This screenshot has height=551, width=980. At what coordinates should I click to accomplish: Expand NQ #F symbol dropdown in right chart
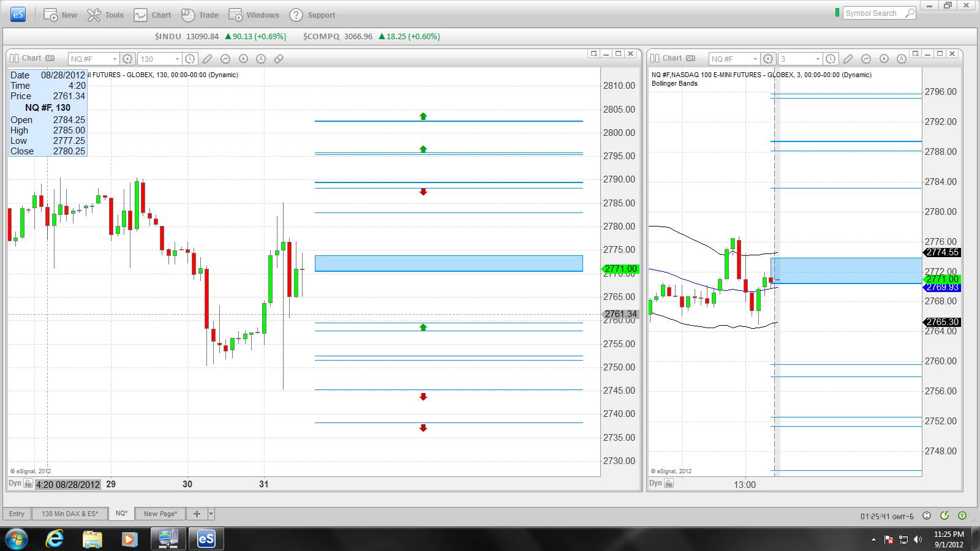[755, 59]
